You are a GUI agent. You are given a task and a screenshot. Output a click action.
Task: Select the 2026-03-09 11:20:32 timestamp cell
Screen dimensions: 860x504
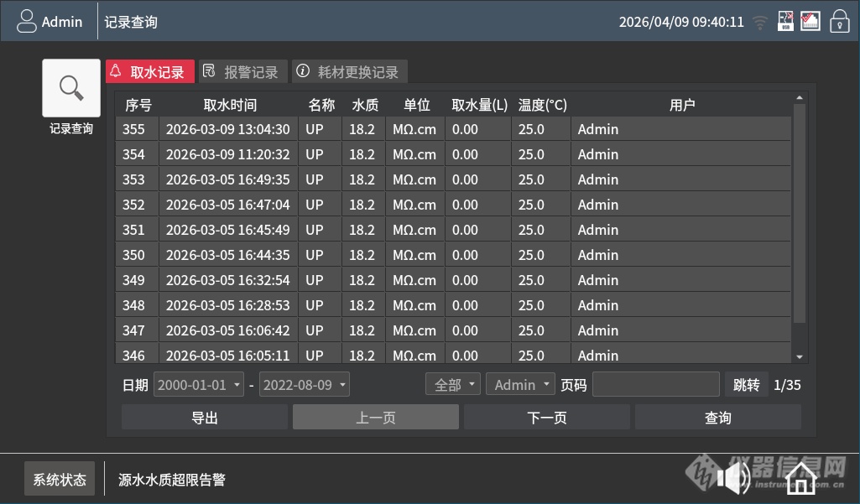(228, 154)
